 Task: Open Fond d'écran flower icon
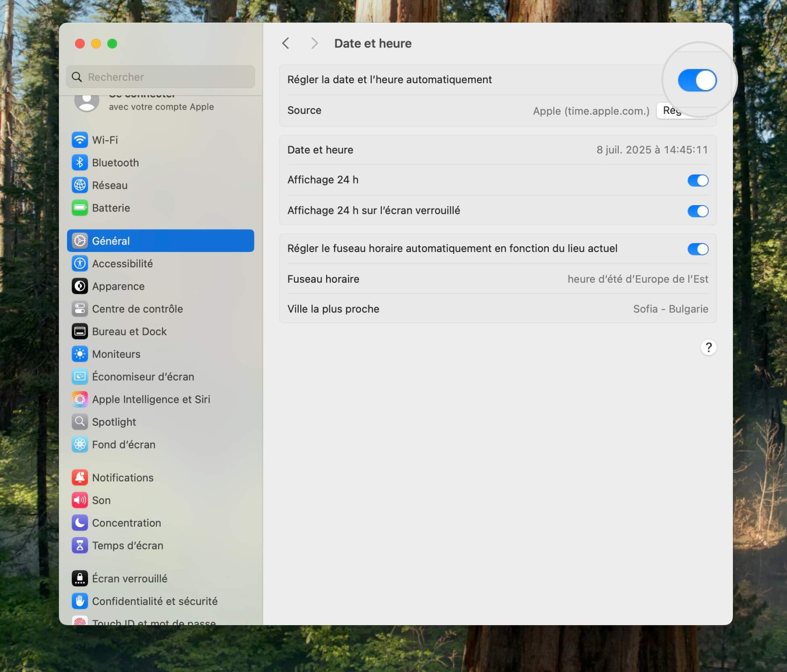tap(80, 444)
